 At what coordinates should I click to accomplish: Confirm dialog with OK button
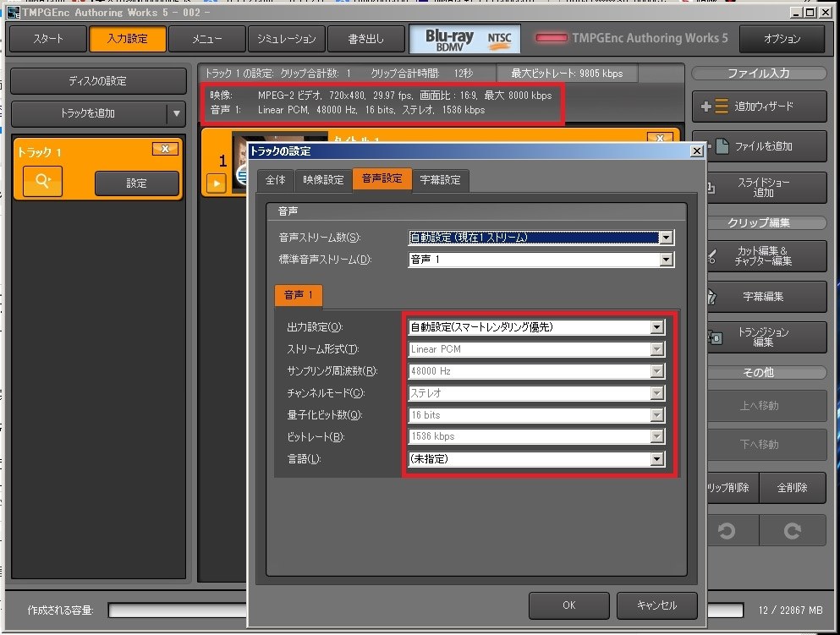569,605
